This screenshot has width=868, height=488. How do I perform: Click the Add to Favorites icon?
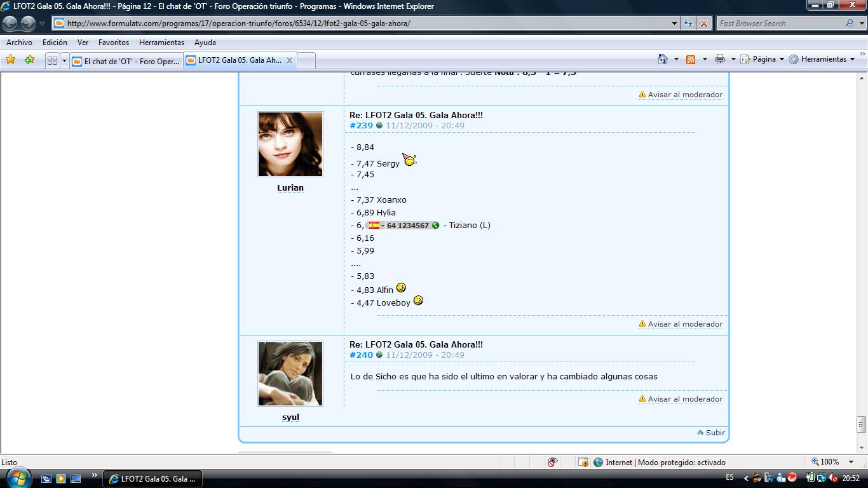tap(29, 60)
